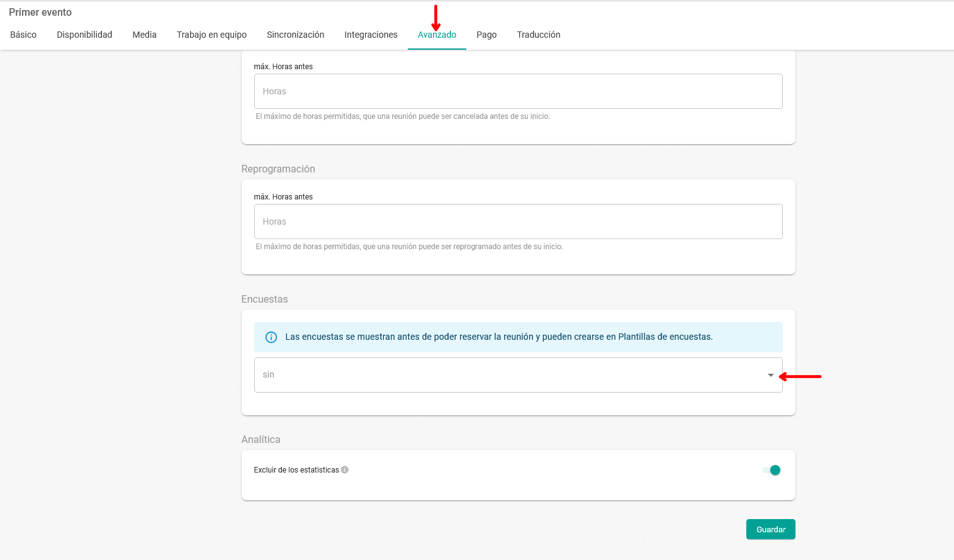The width and height of the screenshot is (954, 560).
Task: Switch to the Pago tab
Action: pyautogui.click(x=486, y=35)
